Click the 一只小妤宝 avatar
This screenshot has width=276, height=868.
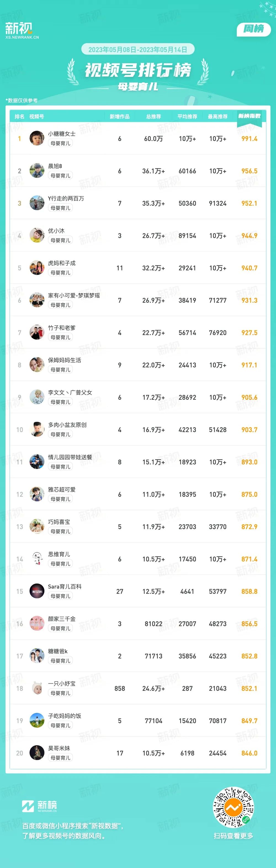click(37, 688)
